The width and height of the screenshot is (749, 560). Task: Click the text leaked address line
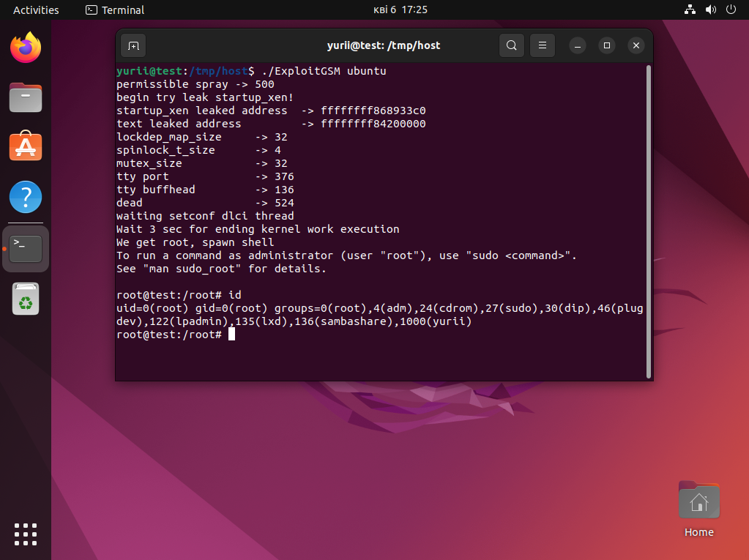click(x=271, y=124)
